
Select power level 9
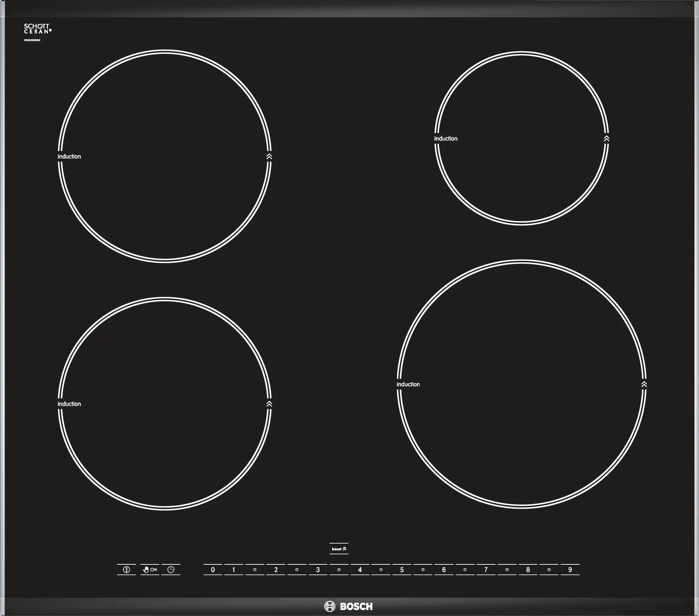click(570, 570)
